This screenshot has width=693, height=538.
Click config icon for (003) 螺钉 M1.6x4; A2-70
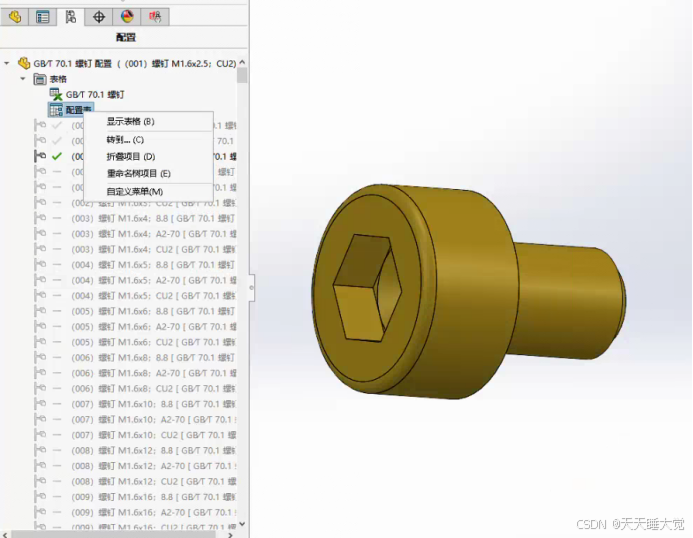point(40,234)
